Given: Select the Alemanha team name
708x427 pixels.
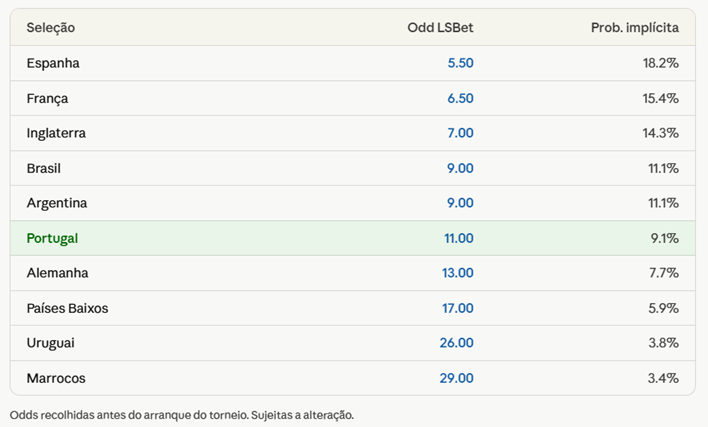Looking at the screenshot, I should 57,273.
